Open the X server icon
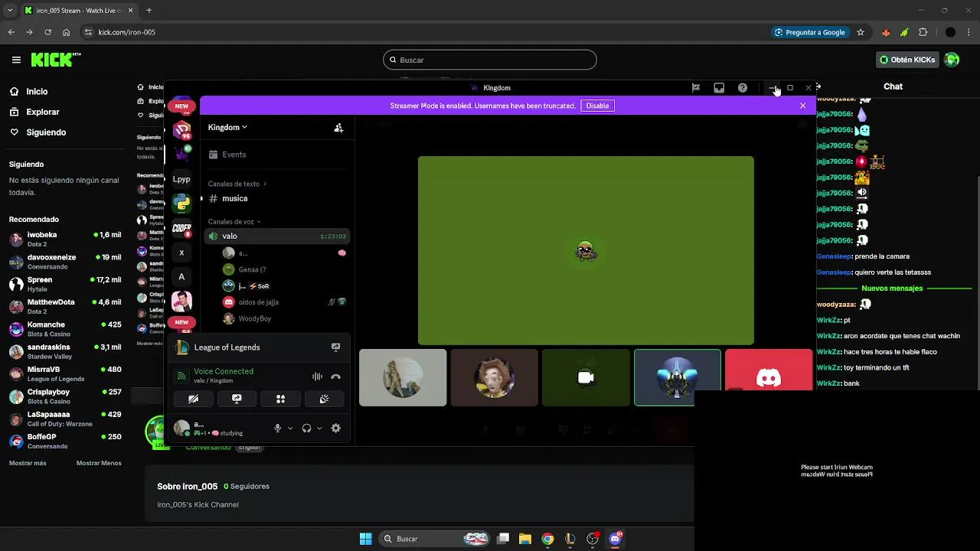Viewport: 980px width, 551px height. [181, 253]
